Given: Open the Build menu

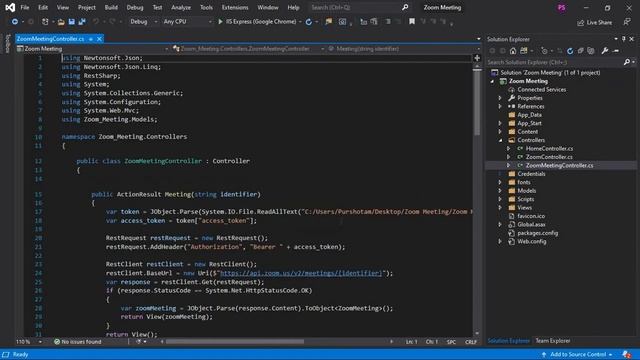Looking at the screenshot, I should 111,7.
